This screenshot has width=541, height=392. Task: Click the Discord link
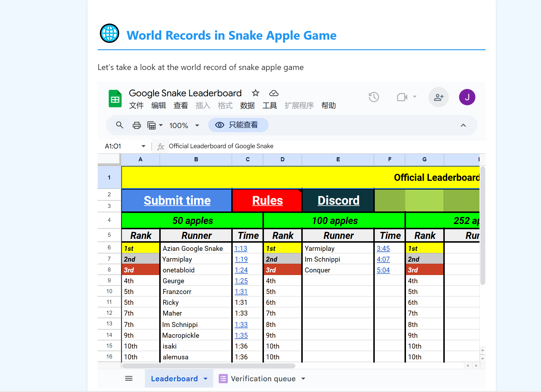(x=338, y=200)
